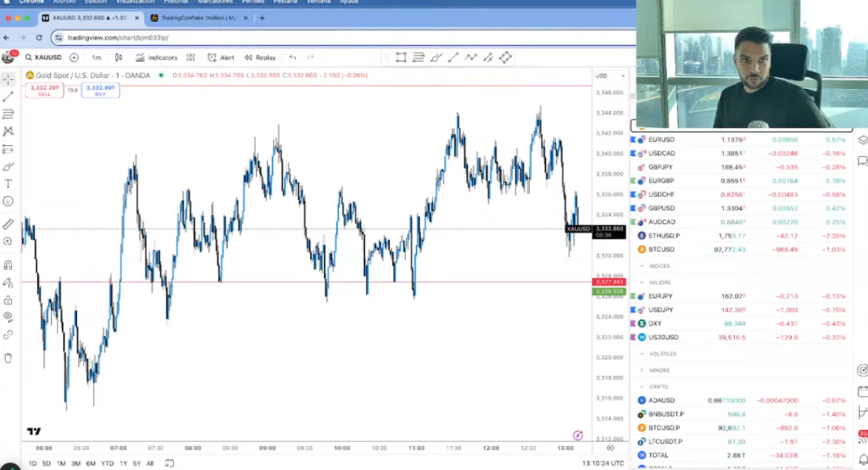The height and width of the screenshot is (470, 868).
Task: Open the user profile avatar menu
Action: (x=8, y=57)
